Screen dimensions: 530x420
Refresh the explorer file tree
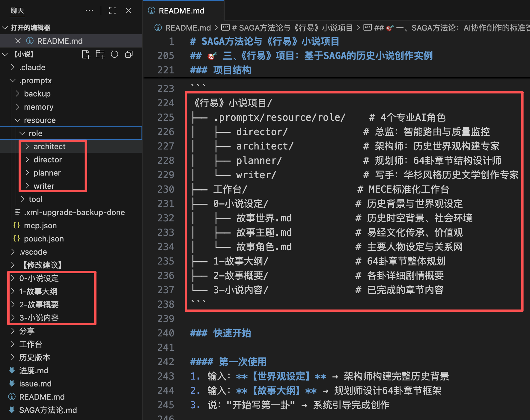point(115,55)
